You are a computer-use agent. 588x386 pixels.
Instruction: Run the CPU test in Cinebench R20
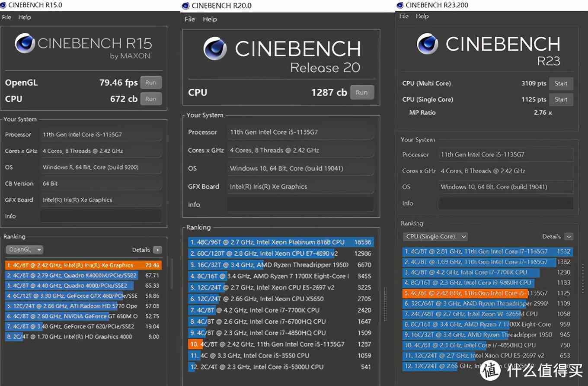point(362,92)
